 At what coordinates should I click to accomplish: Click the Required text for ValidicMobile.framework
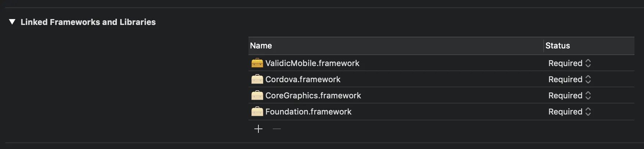[x=565, y=63]
